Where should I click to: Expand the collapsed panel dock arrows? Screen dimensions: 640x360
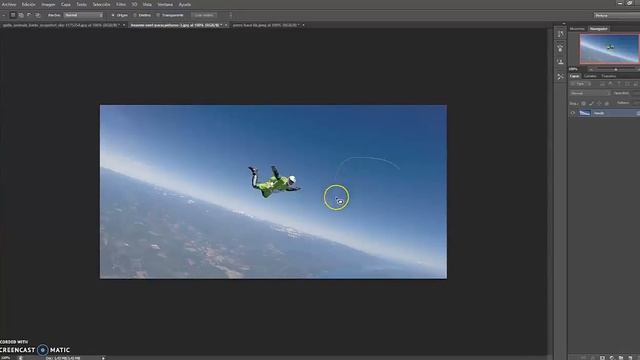[x=564, y=24]
